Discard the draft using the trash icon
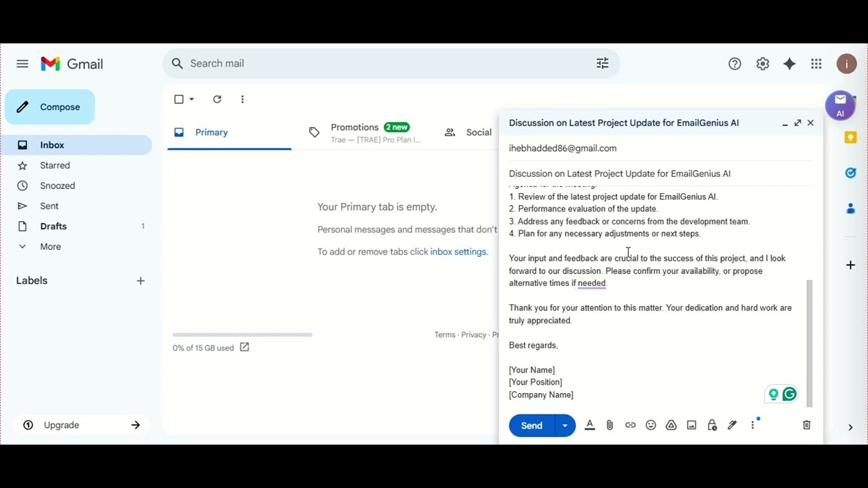Screen dimensions: 868x488 pyautogui.click(x=806, y=425)
